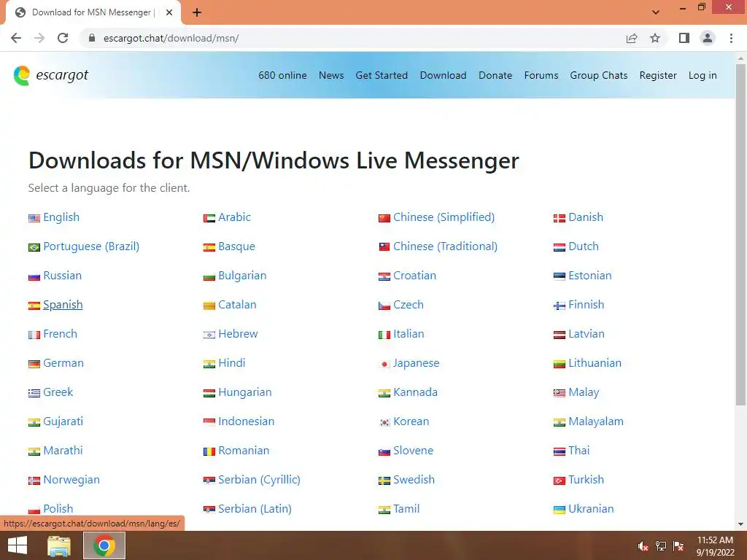Screen dimensions: 747x560
Task: Select the Spanish language link
Action: tap(63, 305)
